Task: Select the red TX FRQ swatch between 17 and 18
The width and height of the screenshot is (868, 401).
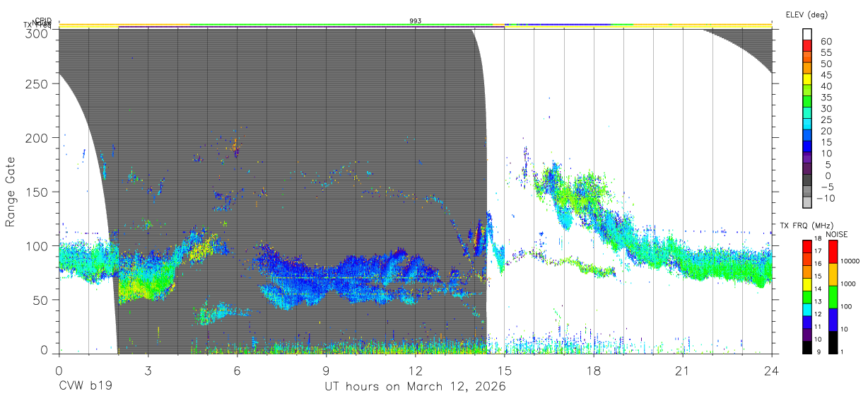Action: click(x=807, y=247)
